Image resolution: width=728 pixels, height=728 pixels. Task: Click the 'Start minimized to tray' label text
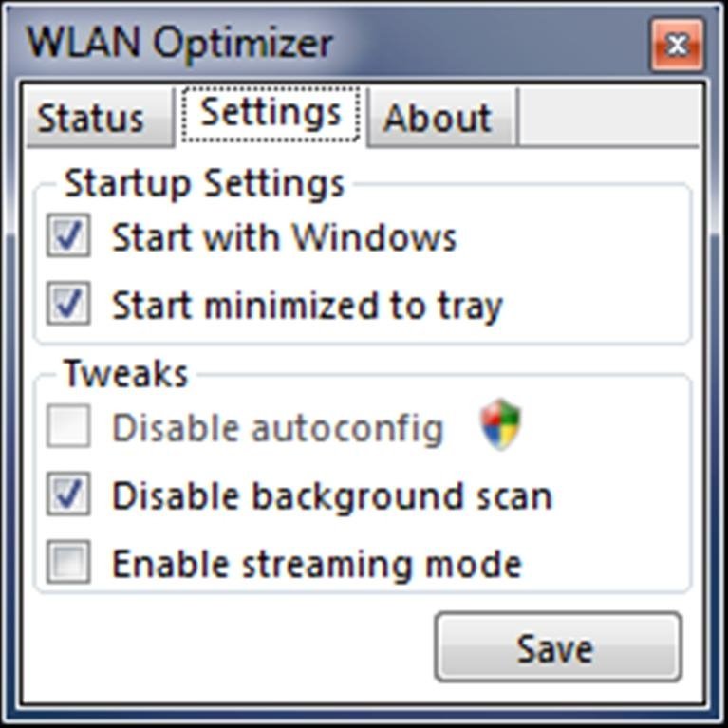(308, 307)
